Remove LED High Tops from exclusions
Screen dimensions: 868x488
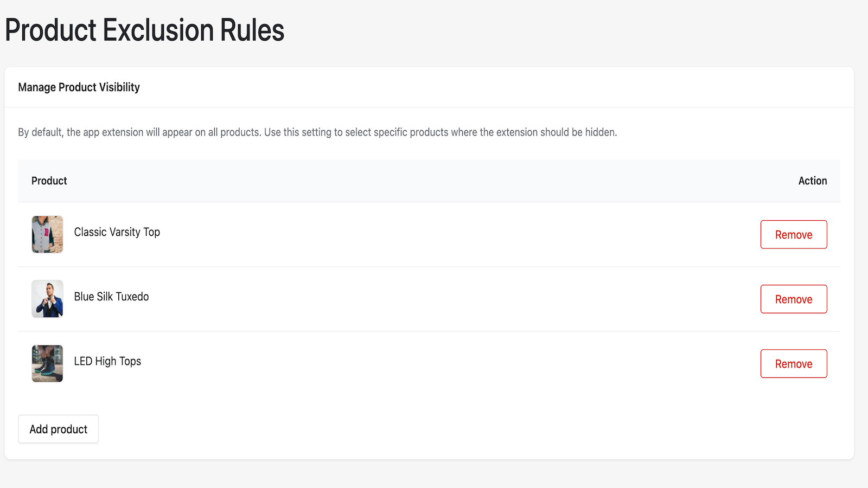(793, 363)
